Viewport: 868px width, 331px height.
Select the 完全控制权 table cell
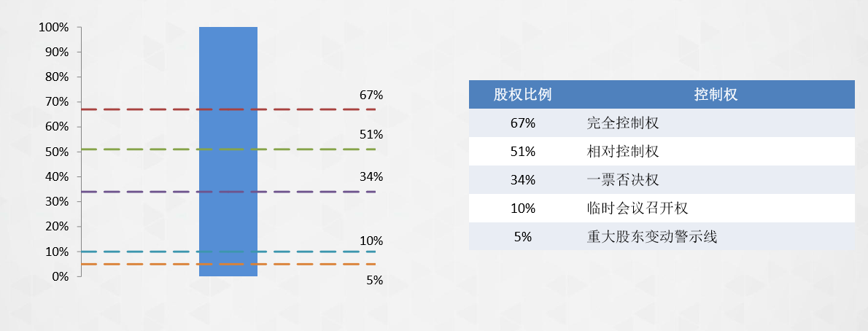coord(623,123)
